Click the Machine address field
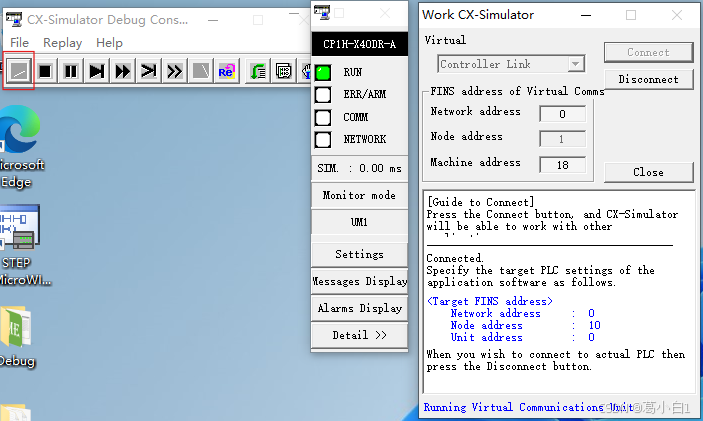This screenshot has width=703, height=421. pyautogui.click(x=562, y=165)
